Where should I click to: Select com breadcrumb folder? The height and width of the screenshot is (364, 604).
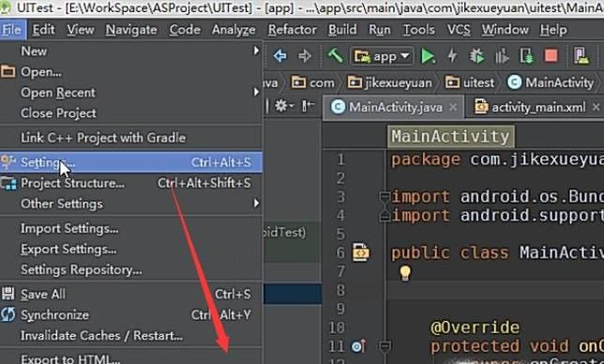pos(313,83)
